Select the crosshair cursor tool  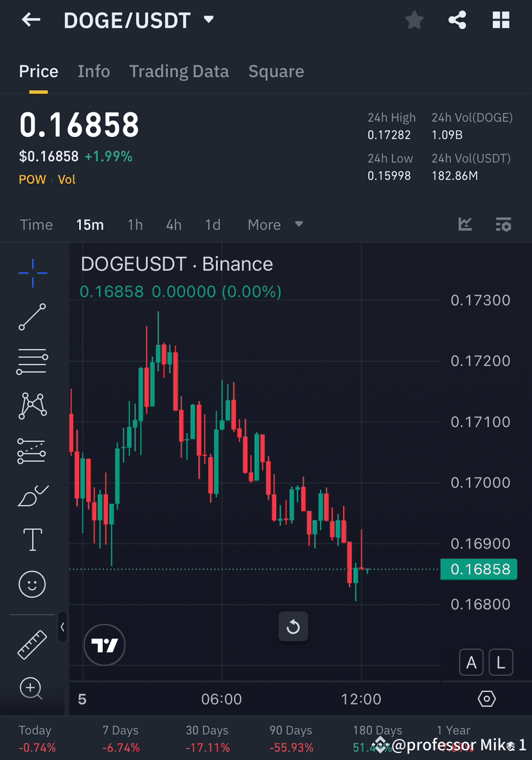(32, 272)
